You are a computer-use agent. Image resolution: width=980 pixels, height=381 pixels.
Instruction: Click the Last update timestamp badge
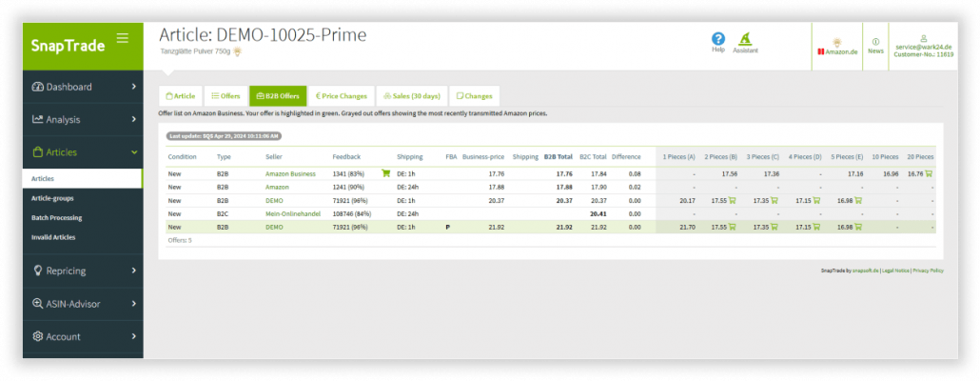click(x=225, y=135)
